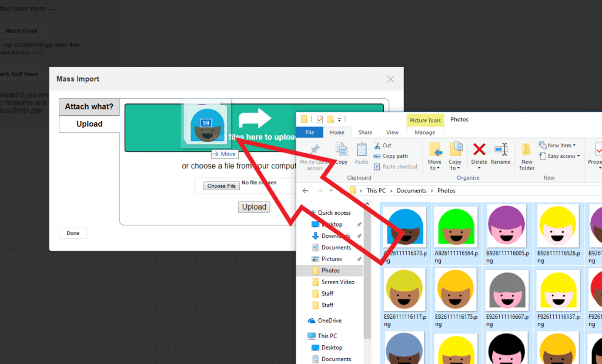Select thumbnail B926111116005.png
602x364 pixels.
(507, 234)
